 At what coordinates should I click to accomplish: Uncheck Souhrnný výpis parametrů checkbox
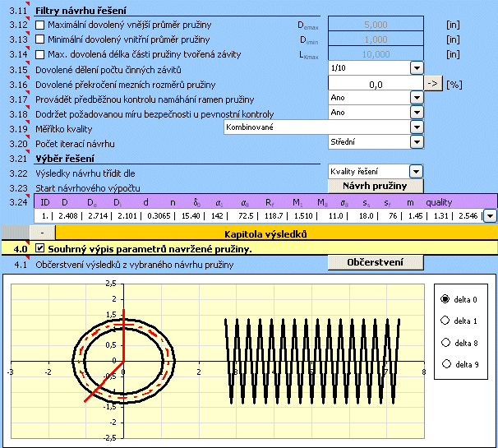coord(40,248)
